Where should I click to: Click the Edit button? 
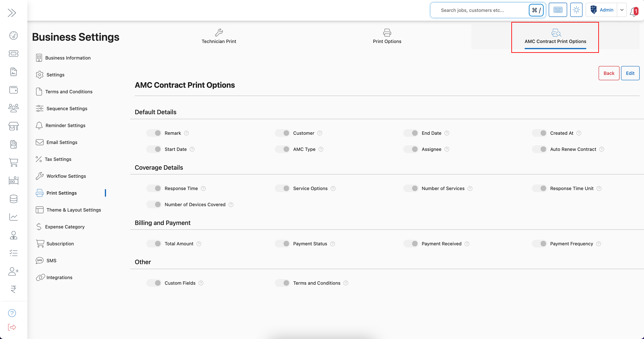(630, 73)
